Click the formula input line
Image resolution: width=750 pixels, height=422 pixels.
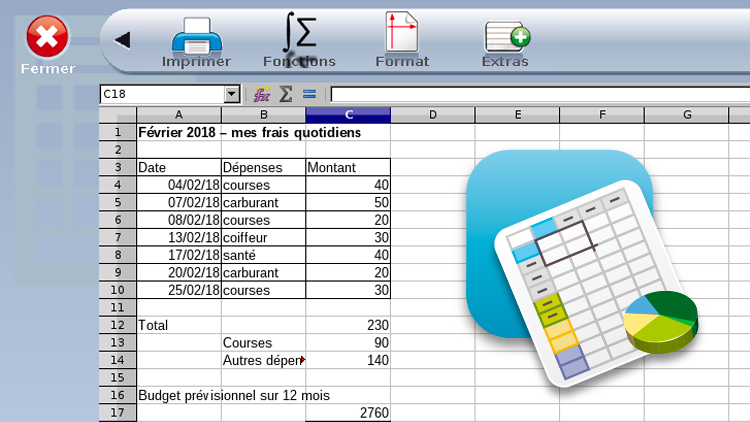tap(540, 94)
